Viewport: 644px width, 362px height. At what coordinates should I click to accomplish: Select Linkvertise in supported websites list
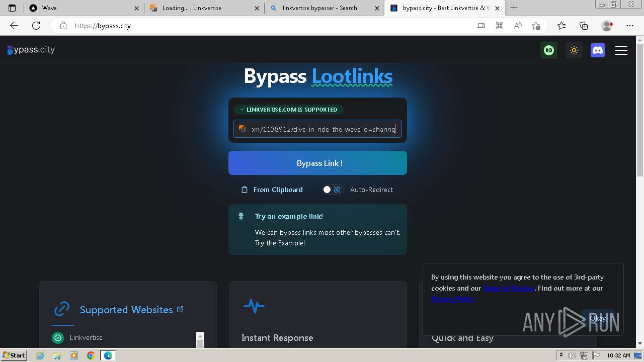pyautogui.click(x=86, y=337)
